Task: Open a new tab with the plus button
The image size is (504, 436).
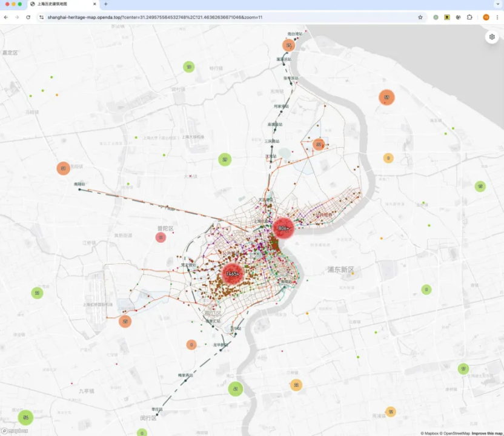Action: (105, 4)
